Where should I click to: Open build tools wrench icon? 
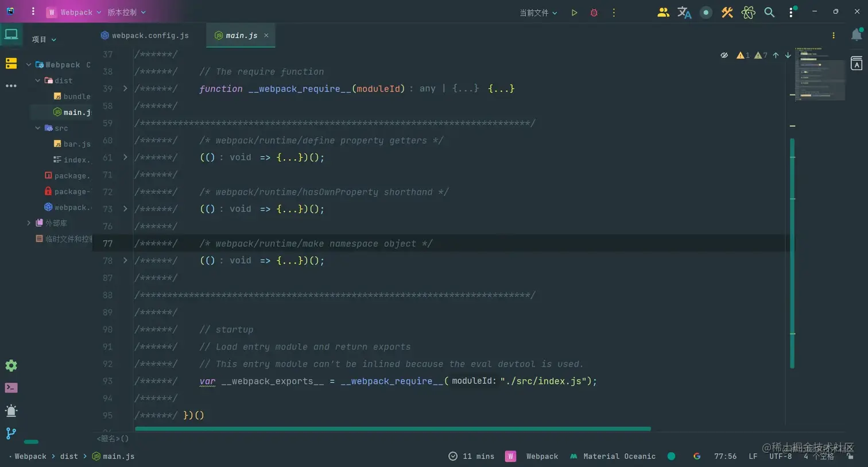point(727,12)
